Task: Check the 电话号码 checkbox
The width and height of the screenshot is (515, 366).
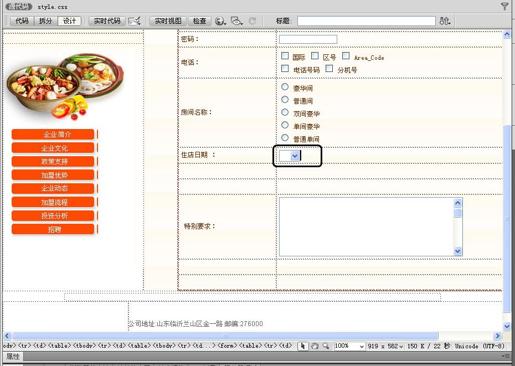Action: [285, 68]
